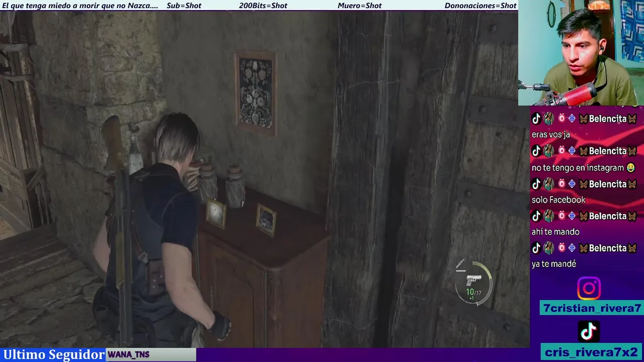Click the pistol weapon icon in the HUD

pos(473,280)
